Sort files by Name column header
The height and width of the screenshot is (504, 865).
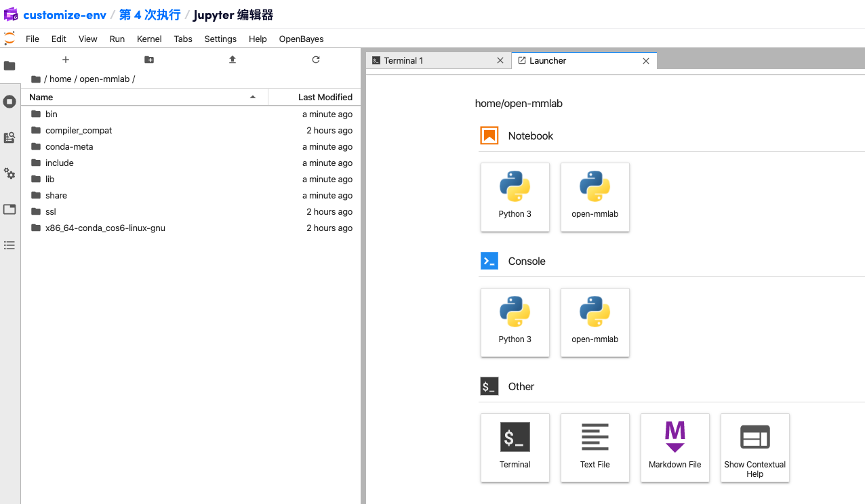(x=41, y=97)
